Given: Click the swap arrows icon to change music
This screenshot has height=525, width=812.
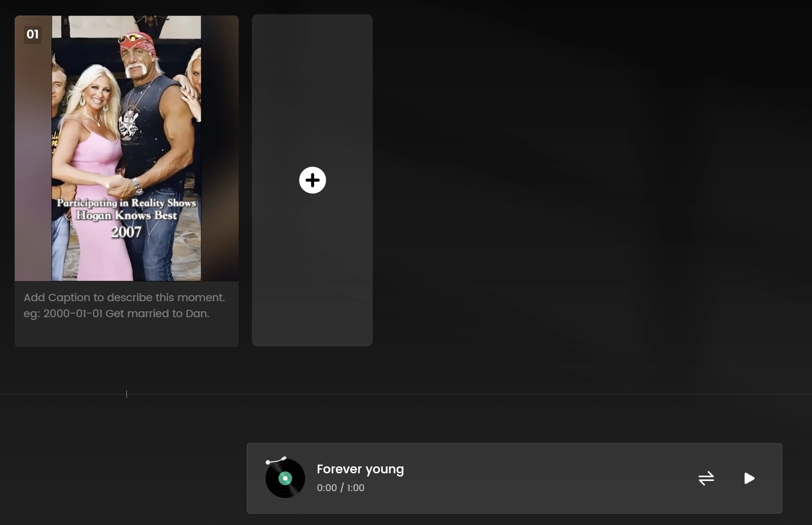Looking at the screenshot, I should (x=706, y=478).
